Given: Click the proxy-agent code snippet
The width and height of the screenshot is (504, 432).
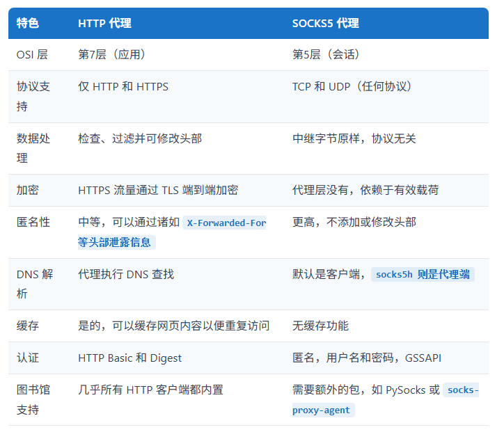Looking at the screenshot, I should [324, 410].
